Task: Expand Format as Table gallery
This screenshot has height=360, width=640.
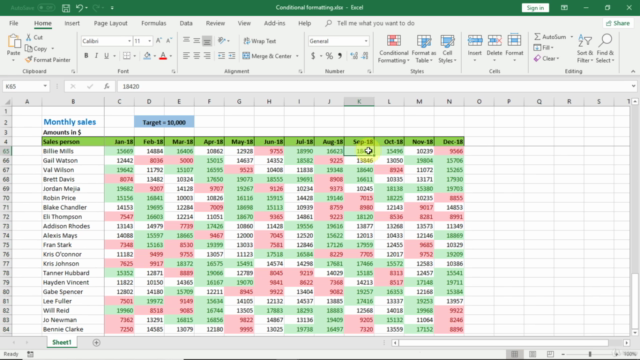Action: click(424, 49)
